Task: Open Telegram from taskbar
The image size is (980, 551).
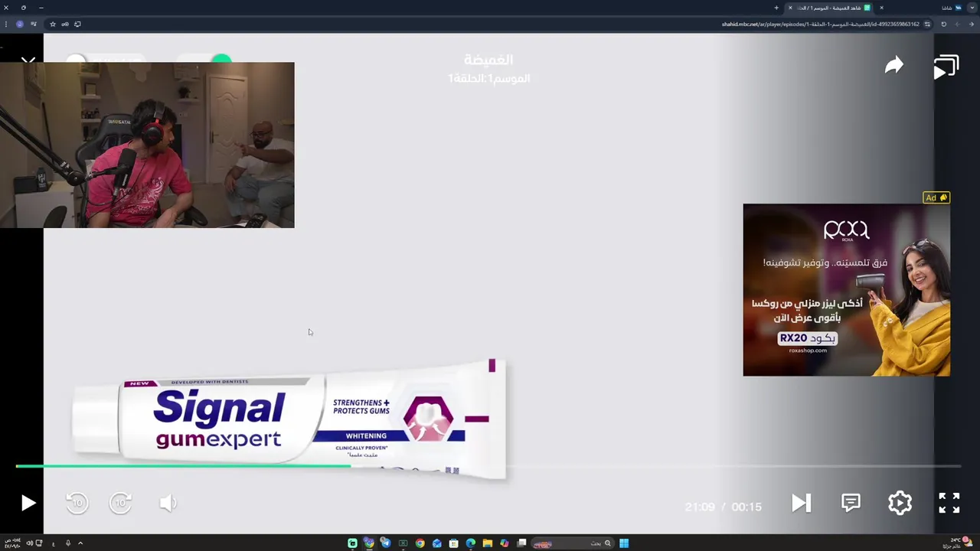Action: 385,543
